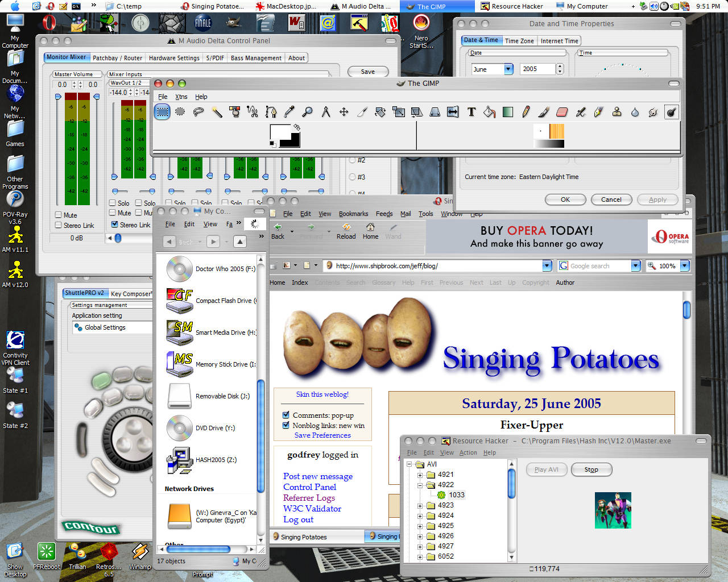Click Stop button in Resource Hacker
Image resolution: width=728 pixels, height=582 pixels.
click(x=591, y=469)
